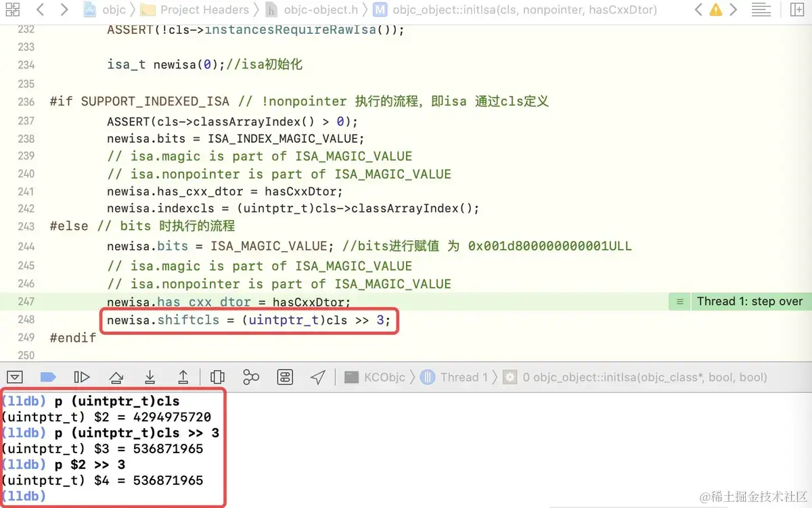Open the editor options lines menu
The image size is (812, 508).
pyautogui.click(x=761, y=9)
